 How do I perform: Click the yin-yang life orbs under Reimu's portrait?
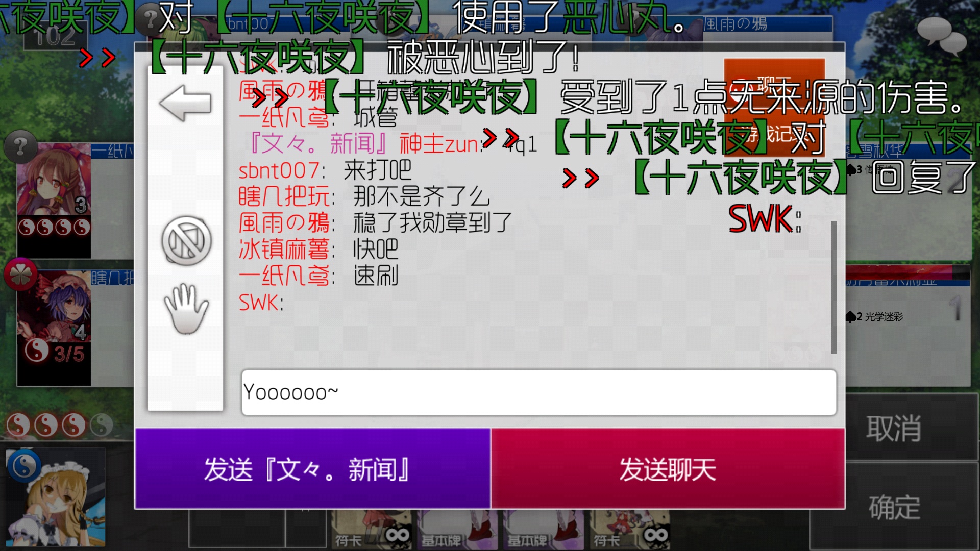(54, 227)
